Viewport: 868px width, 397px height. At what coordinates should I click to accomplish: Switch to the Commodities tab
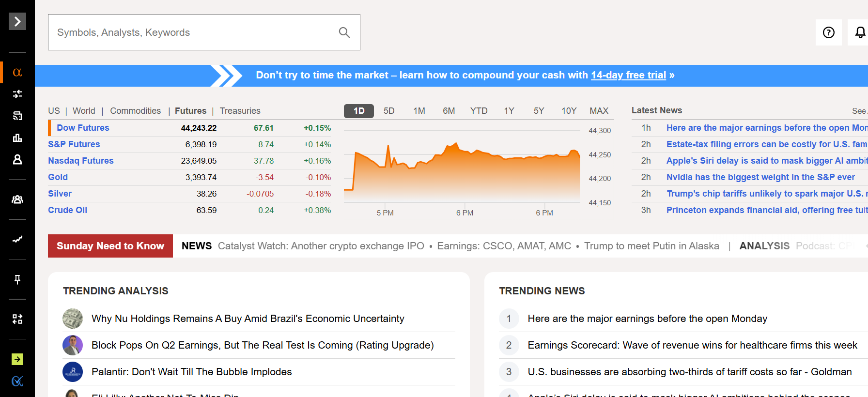135,111
